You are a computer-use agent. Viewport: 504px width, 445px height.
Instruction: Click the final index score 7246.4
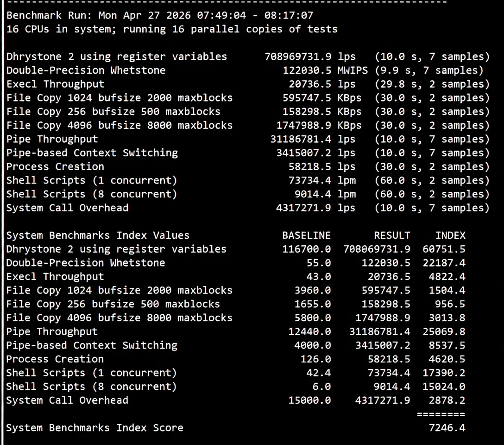click(x=447, y=428)
